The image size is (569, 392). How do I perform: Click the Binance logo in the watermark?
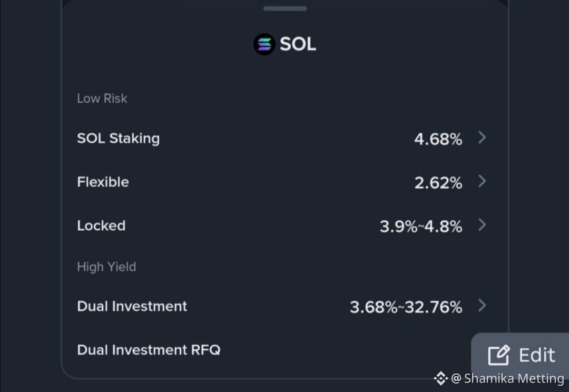441,379
